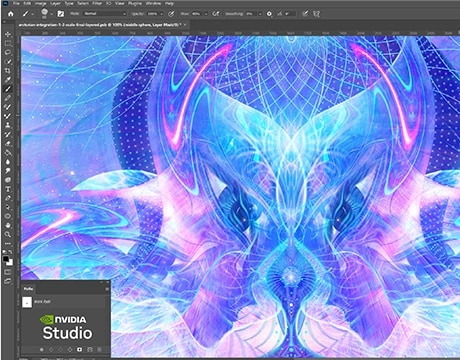Select the Eraser tool

8,143
